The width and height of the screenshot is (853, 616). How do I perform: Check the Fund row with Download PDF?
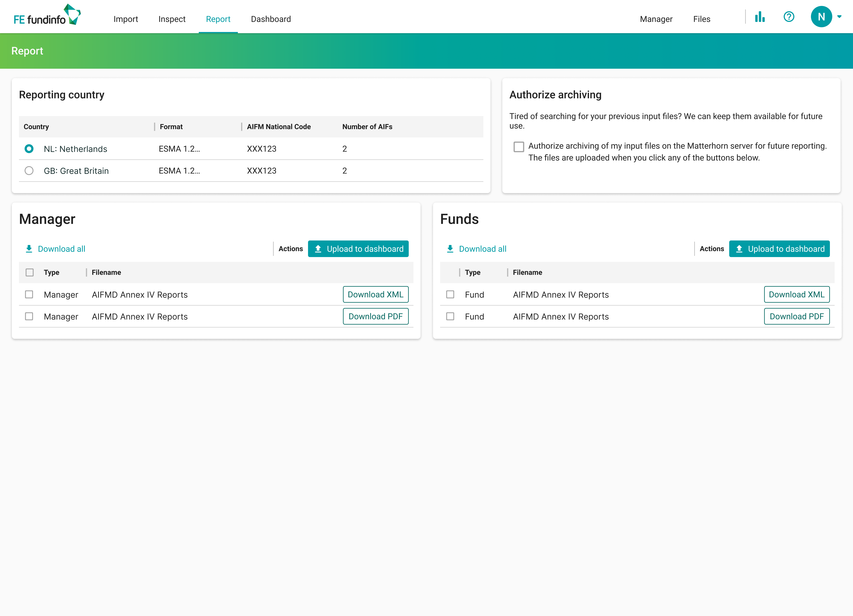tap(450, 316)
